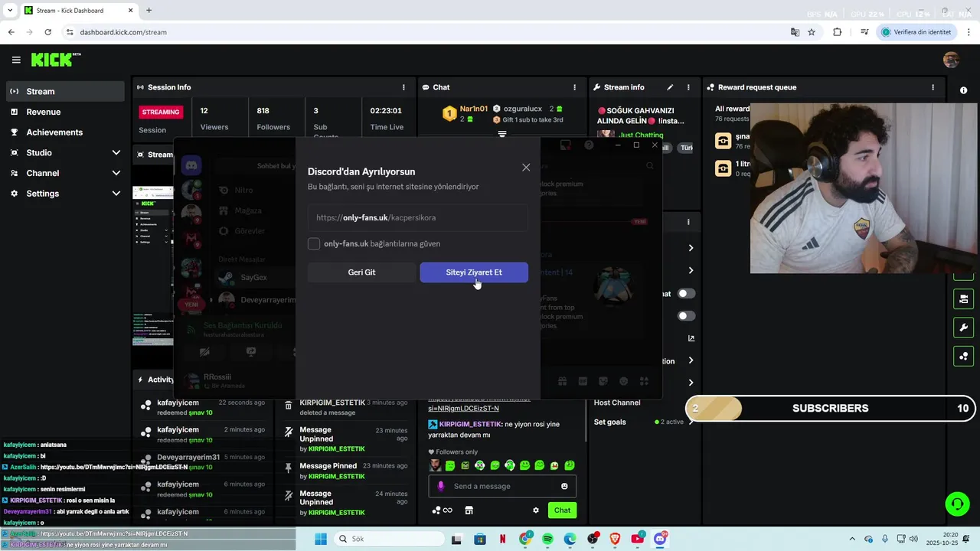
Task: Open the green support chat bubble
Action: 957,504
